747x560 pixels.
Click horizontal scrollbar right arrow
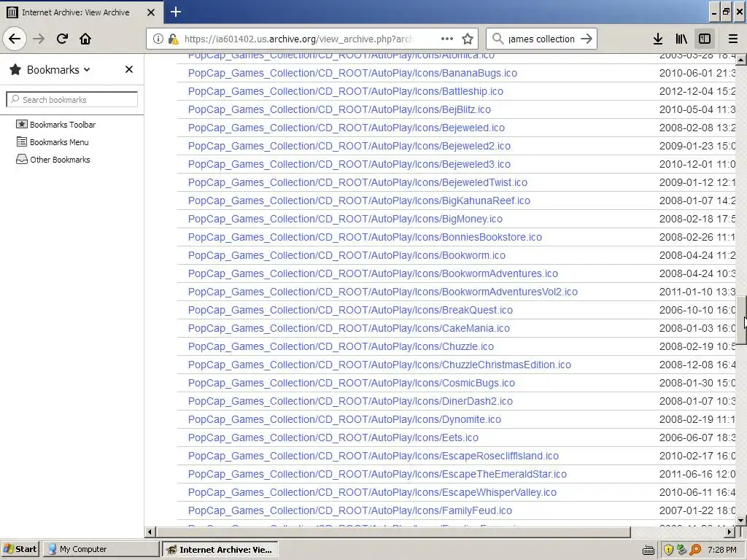729,532
